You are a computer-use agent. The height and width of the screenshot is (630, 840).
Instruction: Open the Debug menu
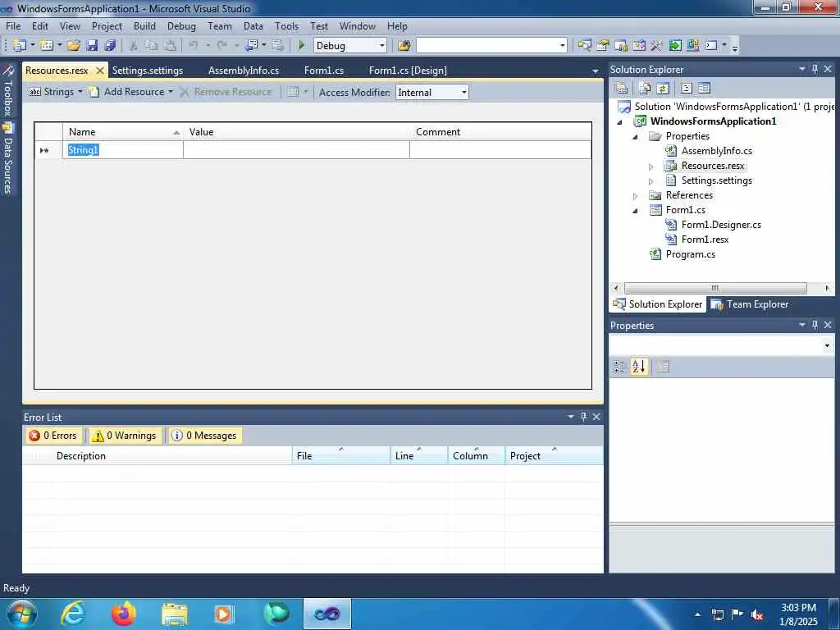click(x=181, y=25)
